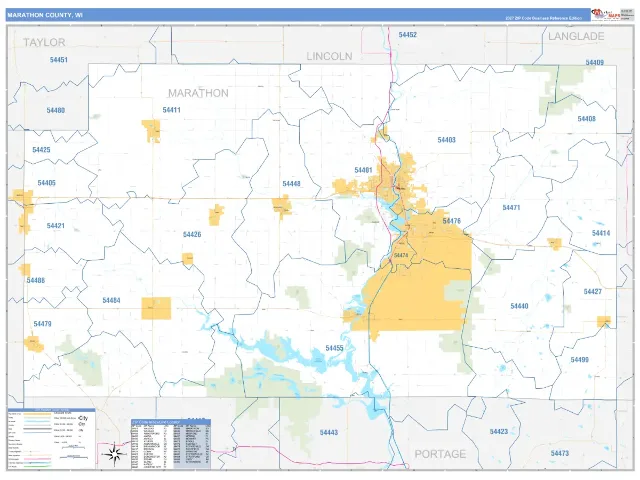
Task: Select ZIP code 54423 label
Action: (499, 431)
